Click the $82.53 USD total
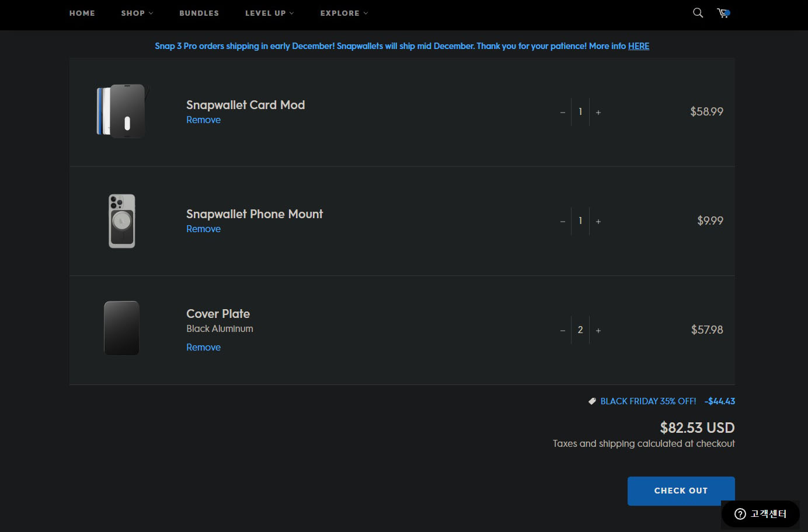Viewport: 808px width, 532px height. (697, 428)
